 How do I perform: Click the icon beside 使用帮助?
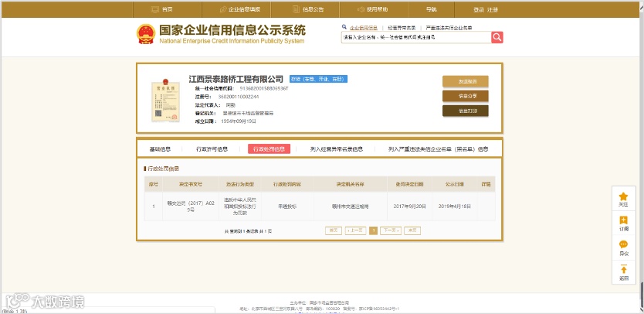point(361,9)
